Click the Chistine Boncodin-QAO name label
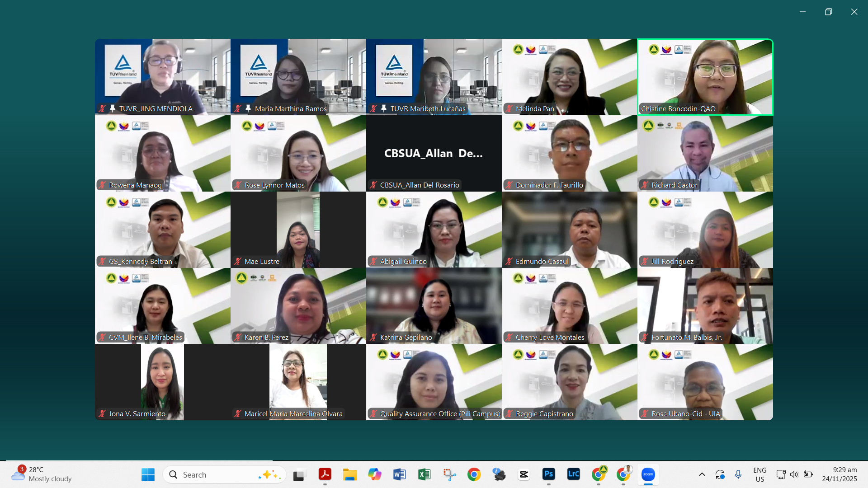Screen dimensions: 868x488 [678, 108]
